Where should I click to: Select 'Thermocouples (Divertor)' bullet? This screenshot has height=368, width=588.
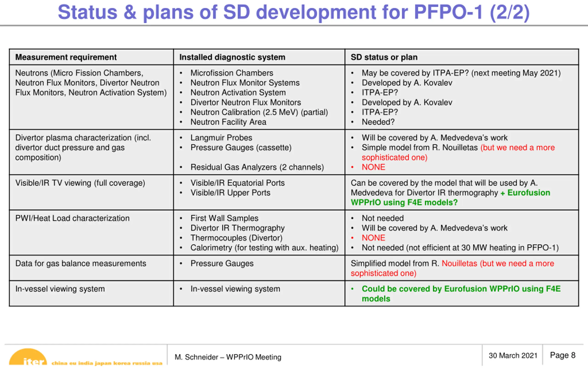236,238
